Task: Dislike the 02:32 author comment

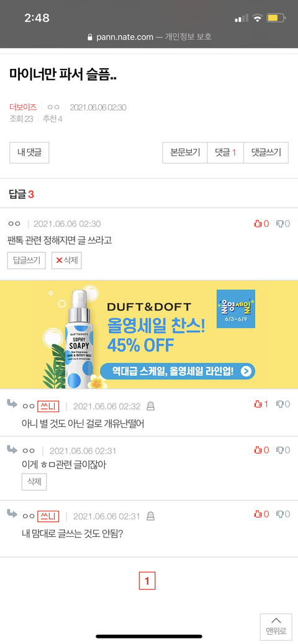Action: pos(280,404)
